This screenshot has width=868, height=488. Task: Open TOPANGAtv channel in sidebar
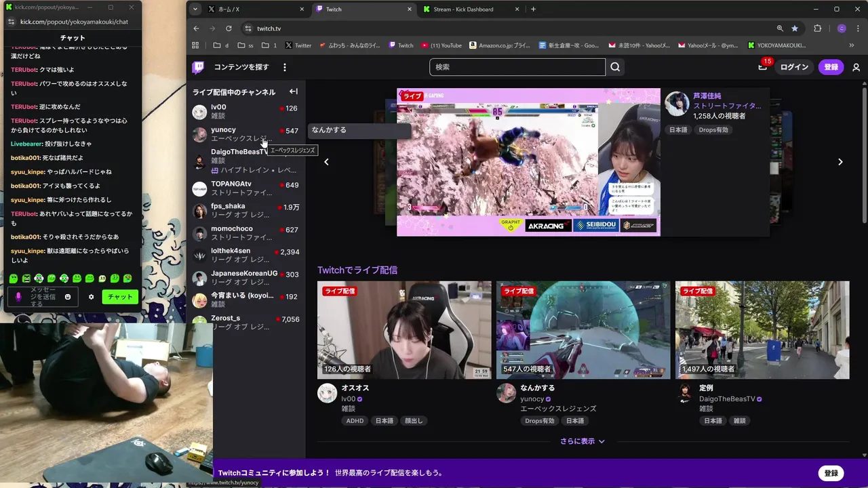[x=246, y=188]
